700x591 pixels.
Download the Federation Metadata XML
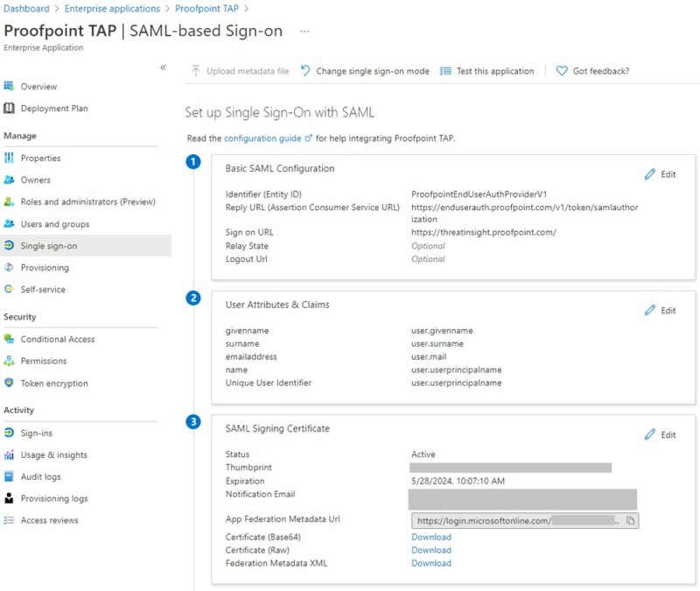(430, 563)
